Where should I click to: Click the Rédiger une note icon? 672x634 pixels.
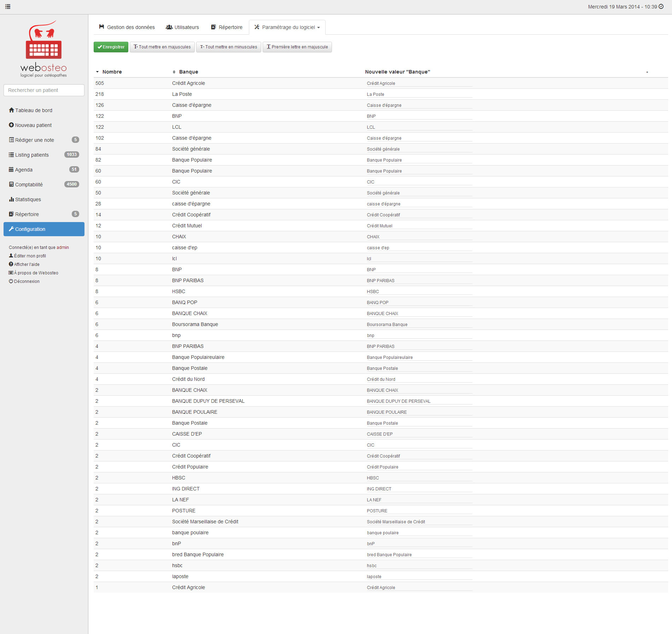pyautogui.click(x=11, y=140)
